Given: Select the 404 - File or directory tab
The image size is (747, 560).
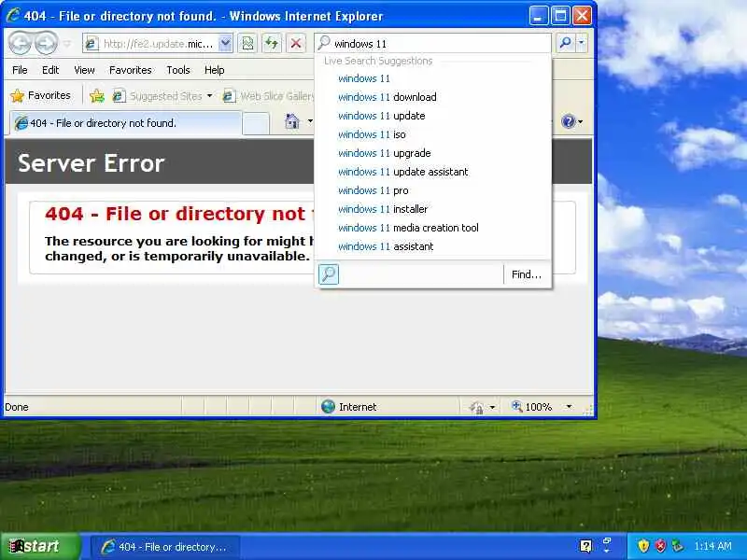Looking at the screenshot, I should 126,123.
